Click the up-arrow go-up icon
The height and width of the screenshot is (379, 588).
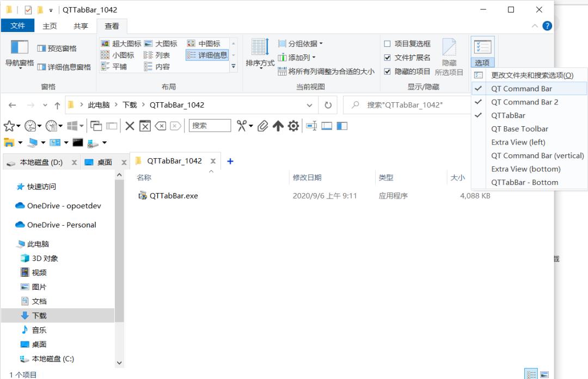click(x=278, y=126)
